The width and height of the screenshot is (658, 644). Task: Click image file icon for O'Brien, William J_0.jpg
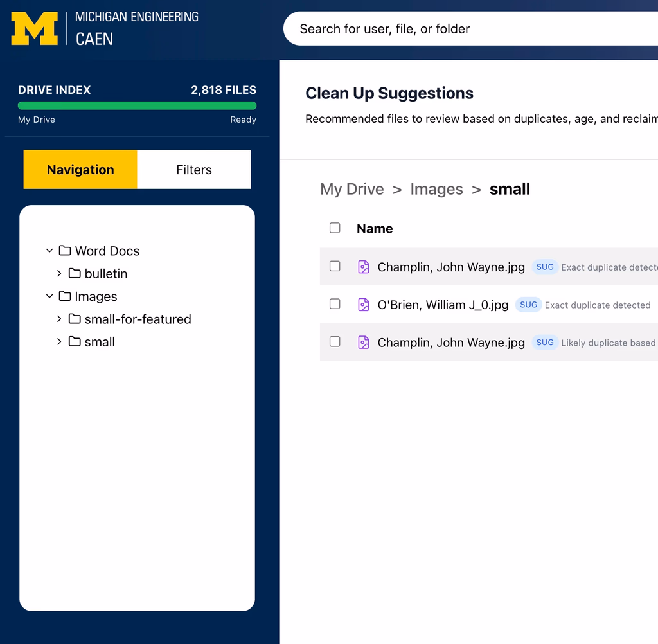click(x=364, y=305)
